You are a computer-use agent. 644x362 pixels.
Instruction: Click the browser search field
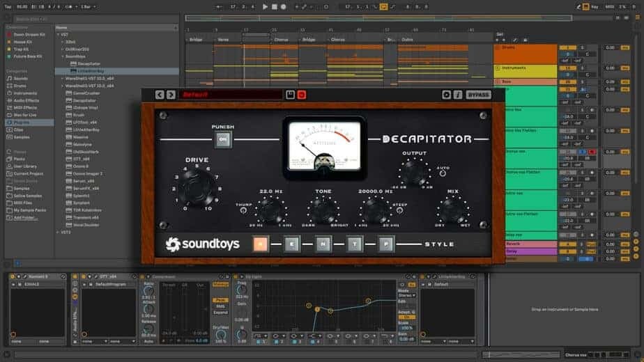pyautogui.click(x=95, y=19)
